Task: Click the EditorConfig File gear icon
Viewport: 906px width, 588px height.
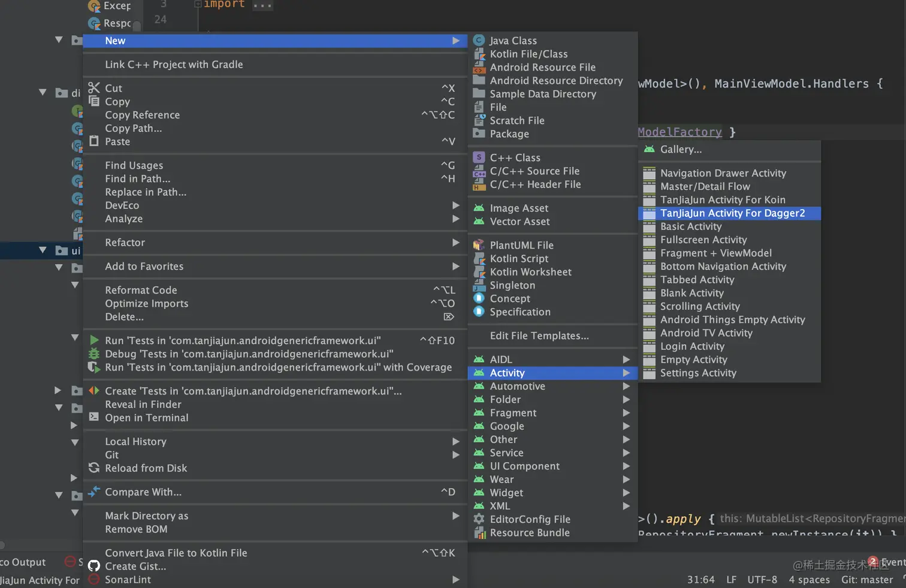Action: 479,519
